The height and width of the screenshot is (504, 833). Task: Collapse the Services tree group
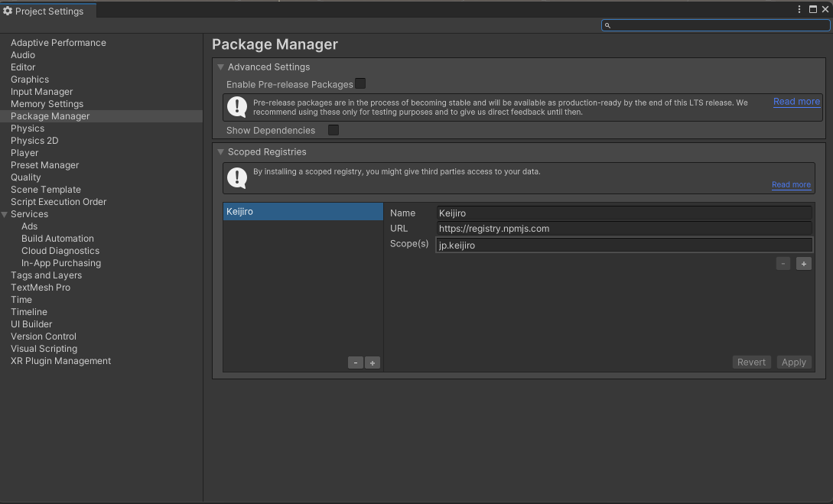[x=5, y=215]
